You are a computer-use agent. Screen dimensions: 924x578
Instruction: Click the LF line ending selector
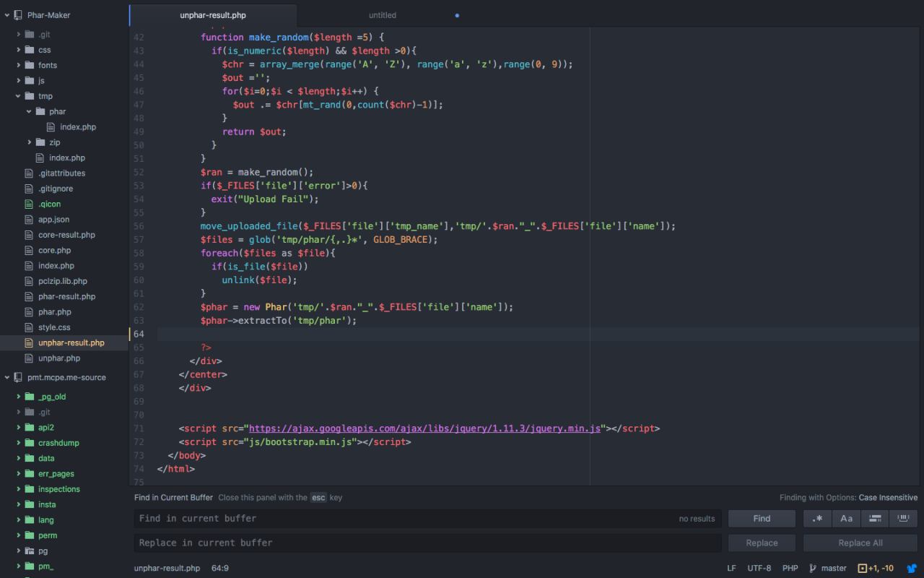click(732, 569)
